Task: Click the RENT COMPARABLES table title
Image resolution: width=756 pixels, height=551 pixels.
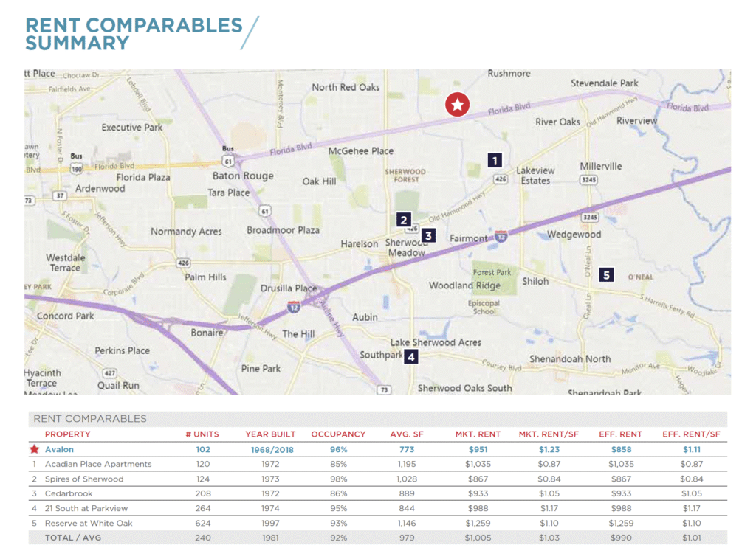Action: tap(89, 418)
